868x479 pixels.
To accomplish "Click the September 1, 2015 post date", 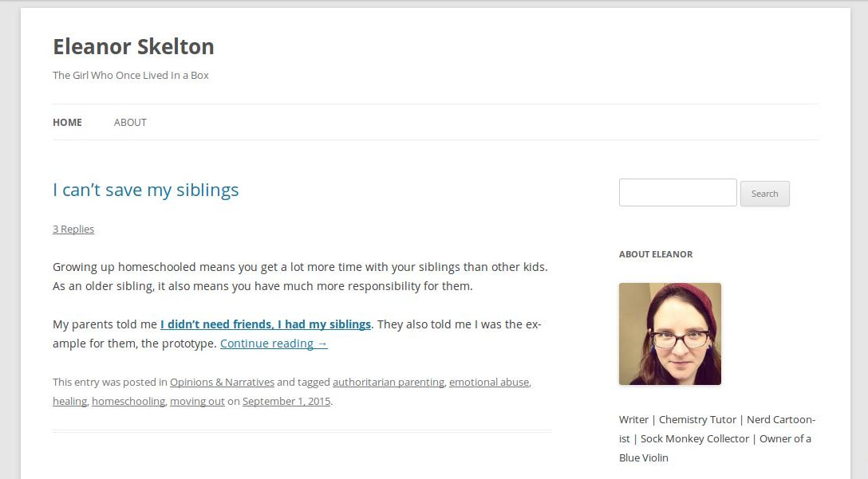I will coord(286,401).
